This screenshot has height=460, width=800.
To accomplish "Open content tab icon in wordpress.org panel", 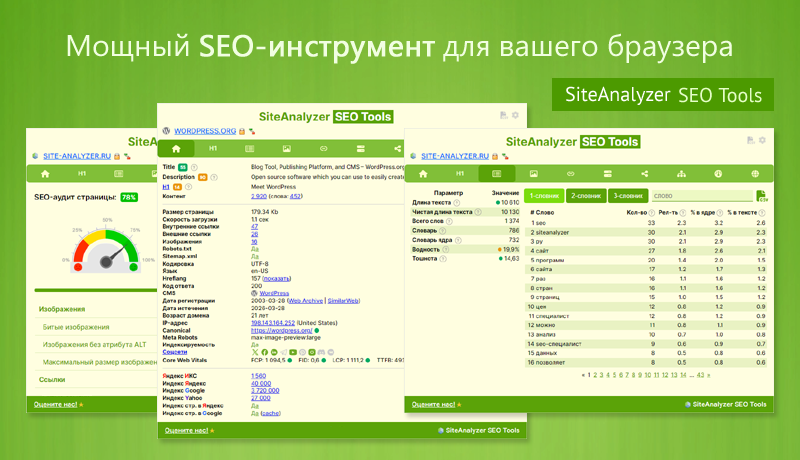I will [x=249, y=148].
